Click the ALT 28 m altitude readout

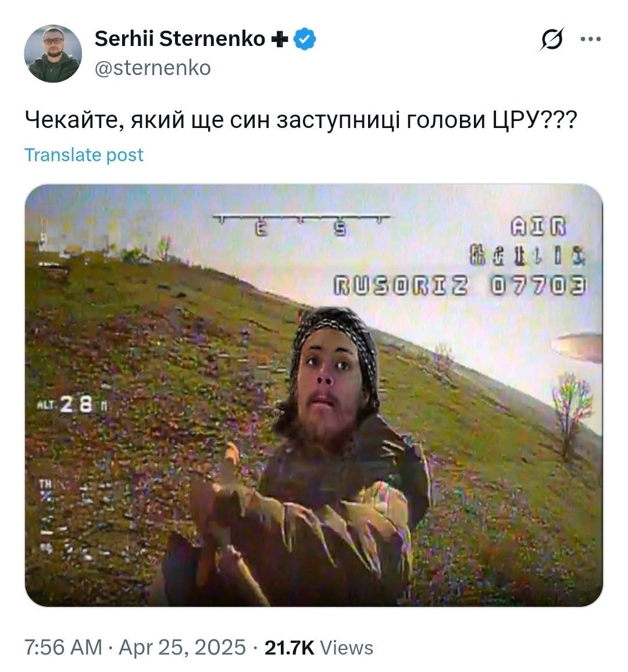pos(71,404)
